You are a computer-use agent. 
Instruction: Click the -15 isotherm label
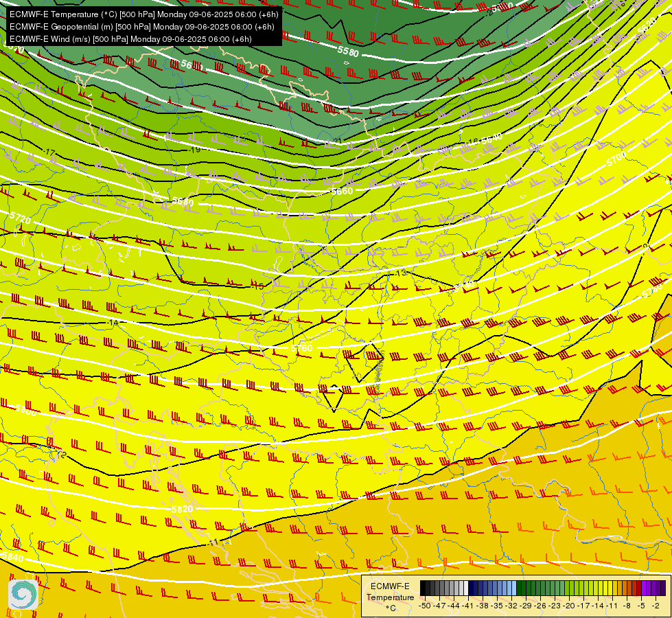(258, 286)
